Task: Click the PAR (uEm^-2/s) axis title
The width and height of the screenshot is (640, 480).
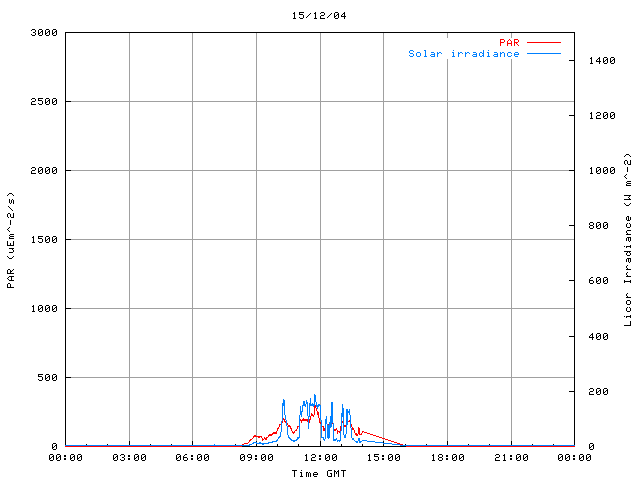Action: click(11, 240)
